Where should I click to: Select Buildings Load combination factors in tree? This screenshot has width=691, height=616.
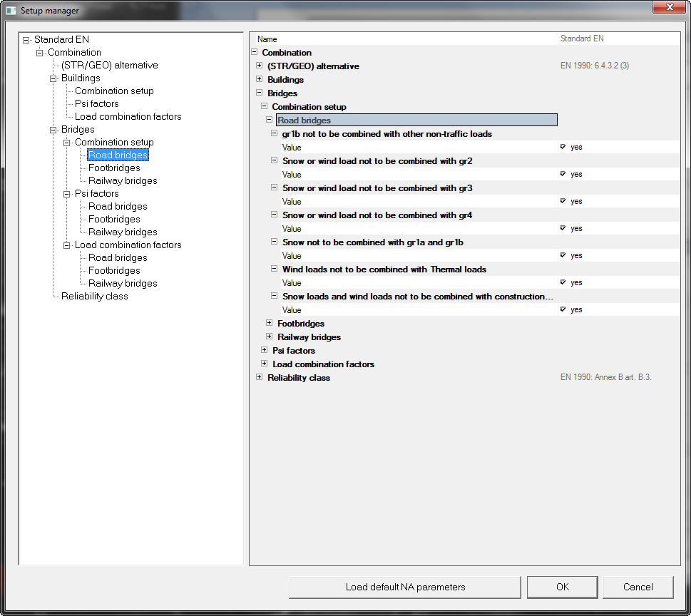128,116
